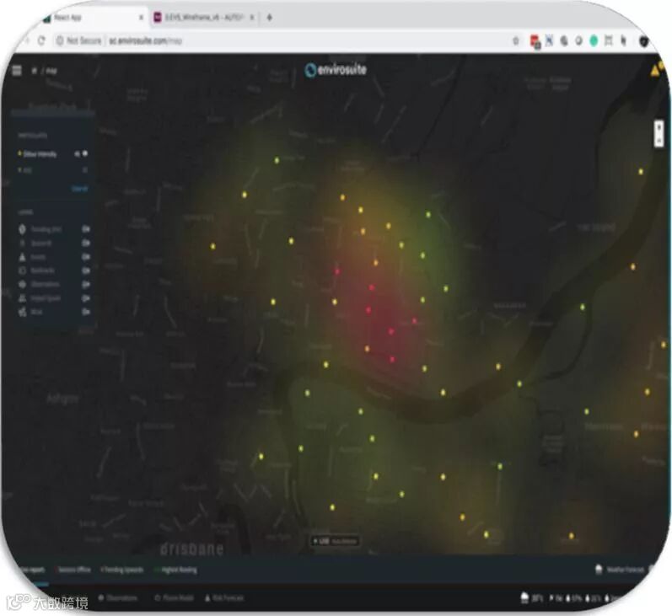Open the Weather Forecast panel
This screenshot has width=672, height=616.
[x=620, y=570]
